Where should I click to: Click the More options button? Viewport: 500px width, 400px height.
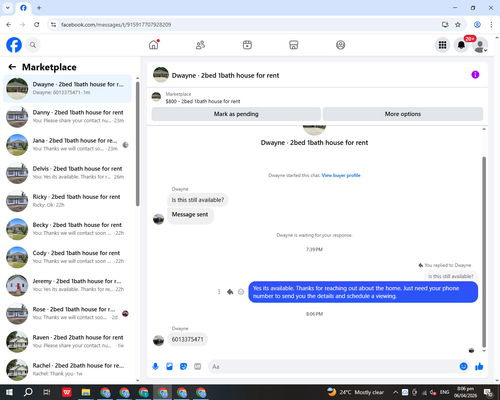[403, 114]
